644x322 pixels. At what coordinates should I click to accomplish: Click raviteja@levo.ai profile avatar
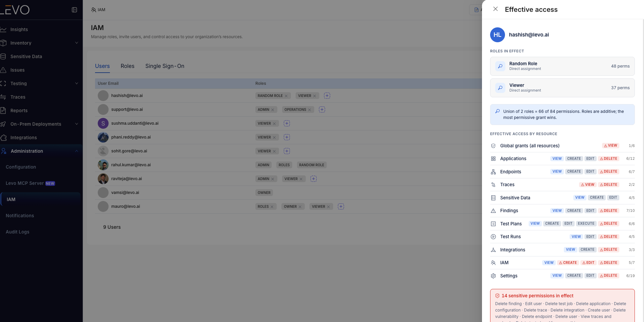click(103, 179)
